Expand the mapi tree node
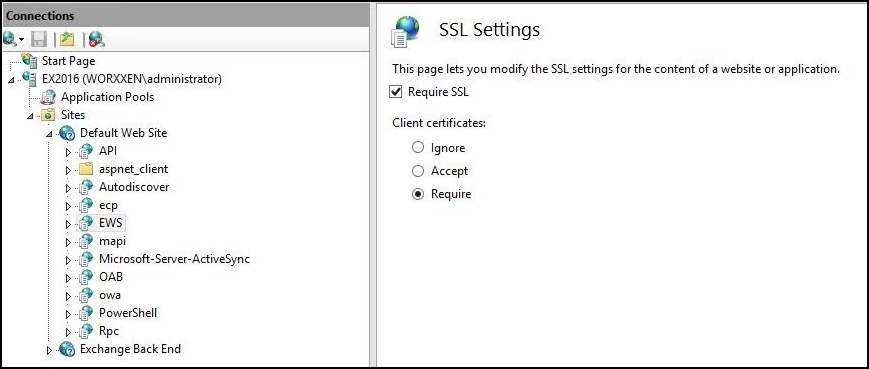The height and width of the screenshot is (369, 869). (69, 242)
